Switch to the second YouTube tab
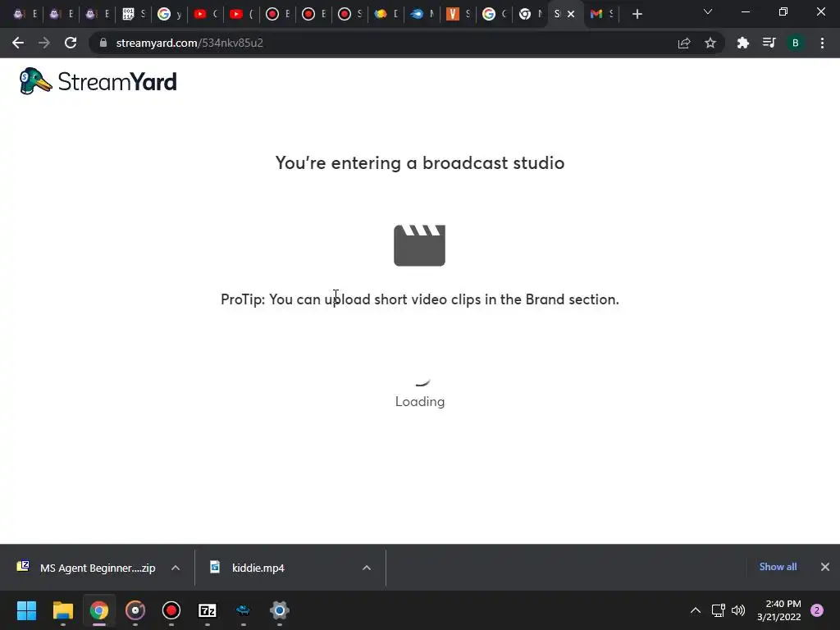The width and height of the screenshot is (840, 630). tap(241, 14)
